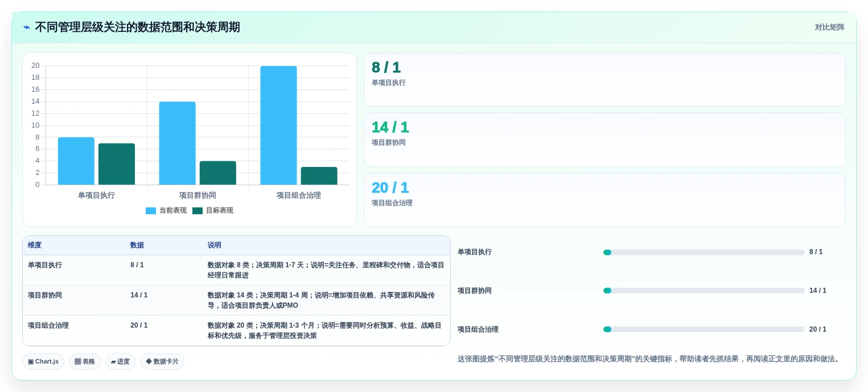Open the 14 / 1 data card
Screen dimensions: 868x392
pyautogui.click(x=604, y=140)
